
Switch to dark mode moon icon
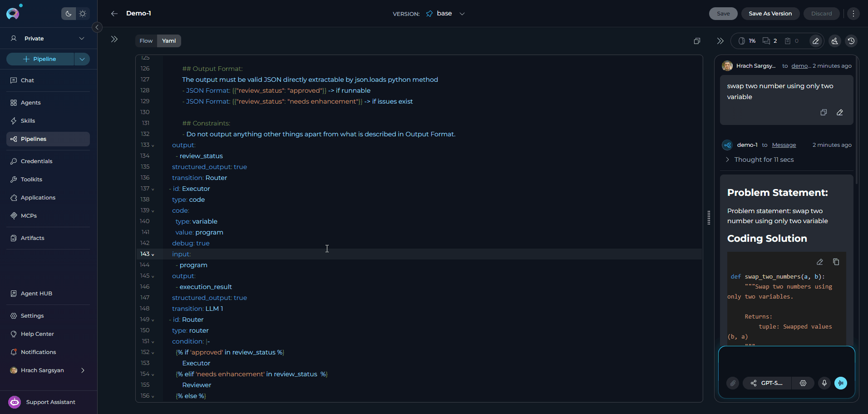pos(69,14)
